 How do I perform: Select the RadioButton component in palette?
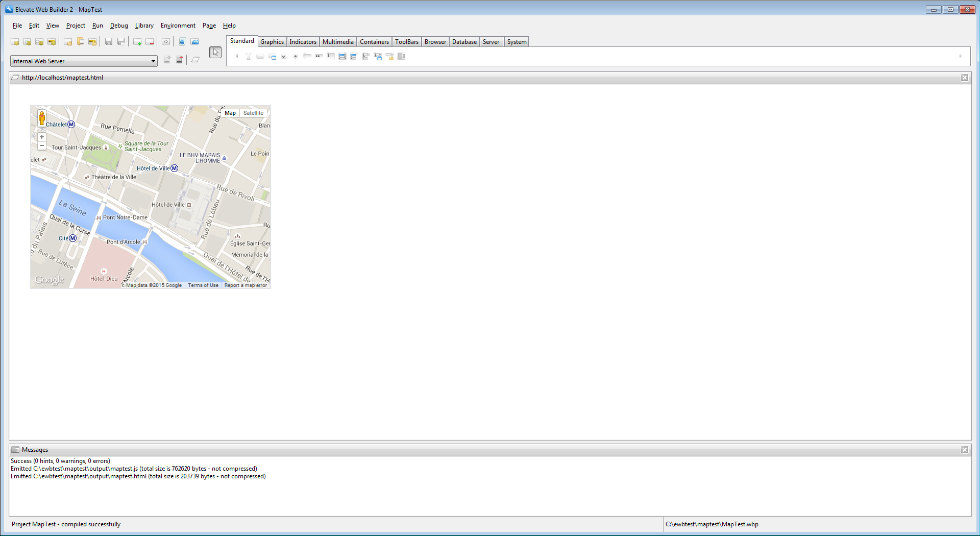click(296, 57)
